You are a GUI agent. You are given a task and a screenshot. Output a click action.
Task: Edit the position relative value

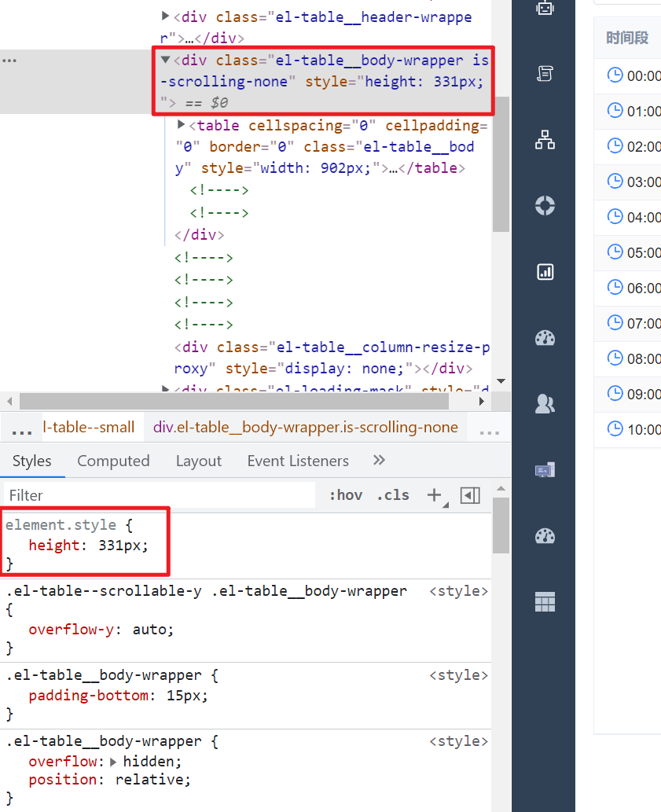click(150, 780)
